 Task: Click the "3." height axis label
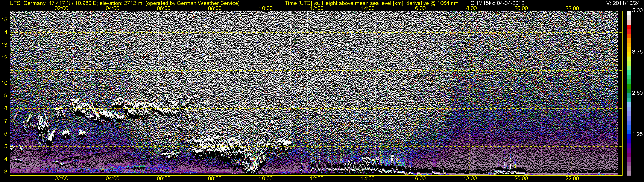point(6,172)
